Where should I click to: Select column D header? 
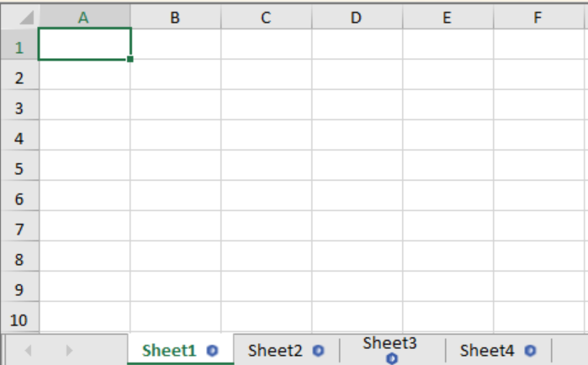357,17
